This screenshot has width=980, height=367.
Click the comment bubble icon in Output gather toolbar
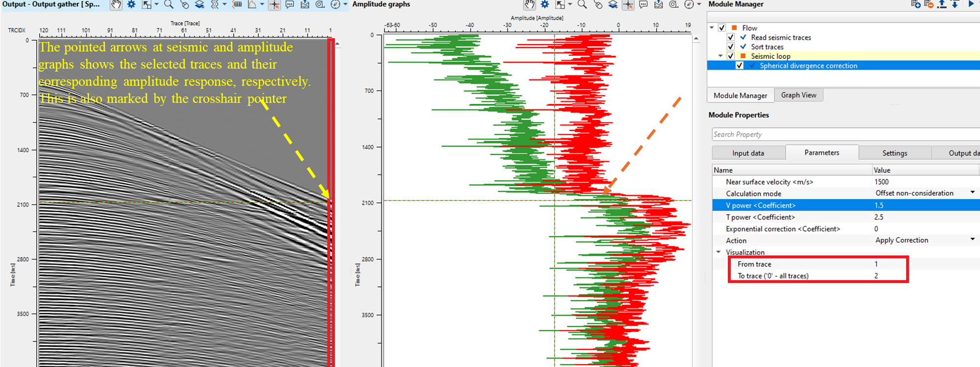coord(290,5)
